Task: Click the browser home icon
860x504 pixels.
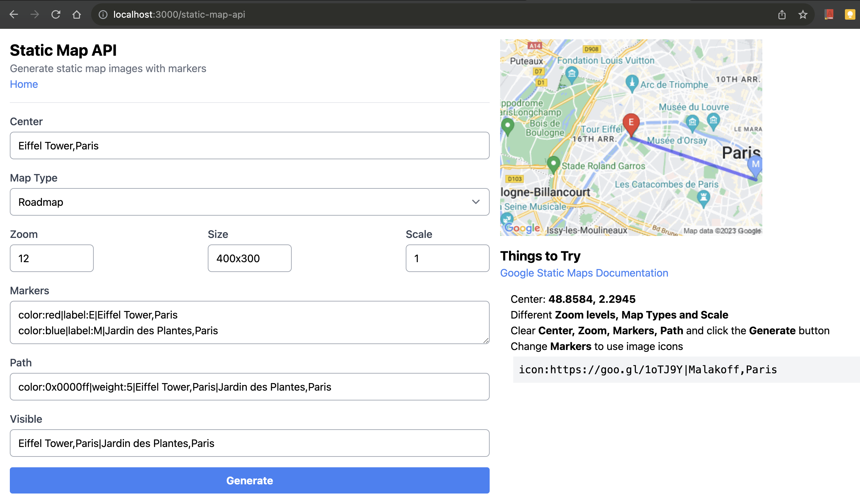Action: [77, 14]
